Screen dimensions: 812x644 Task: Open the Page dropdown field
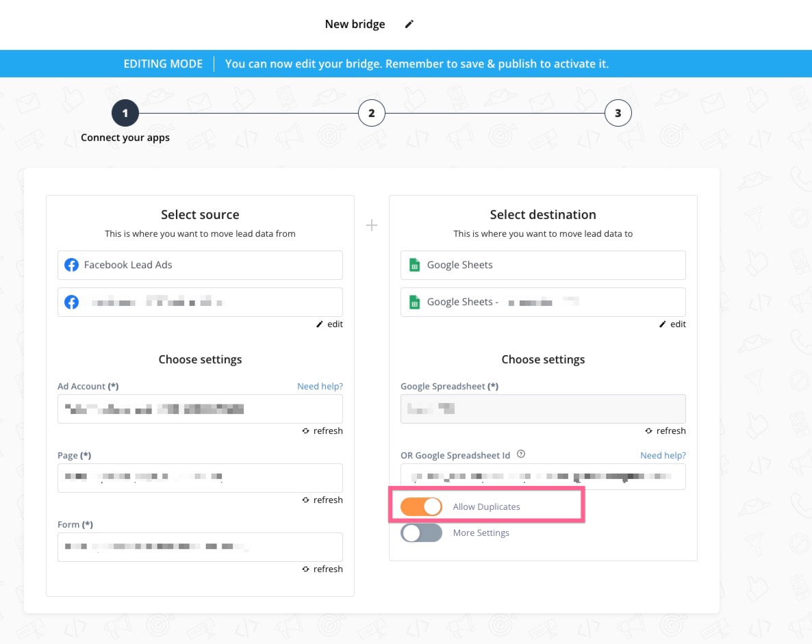tap(200, 477)
